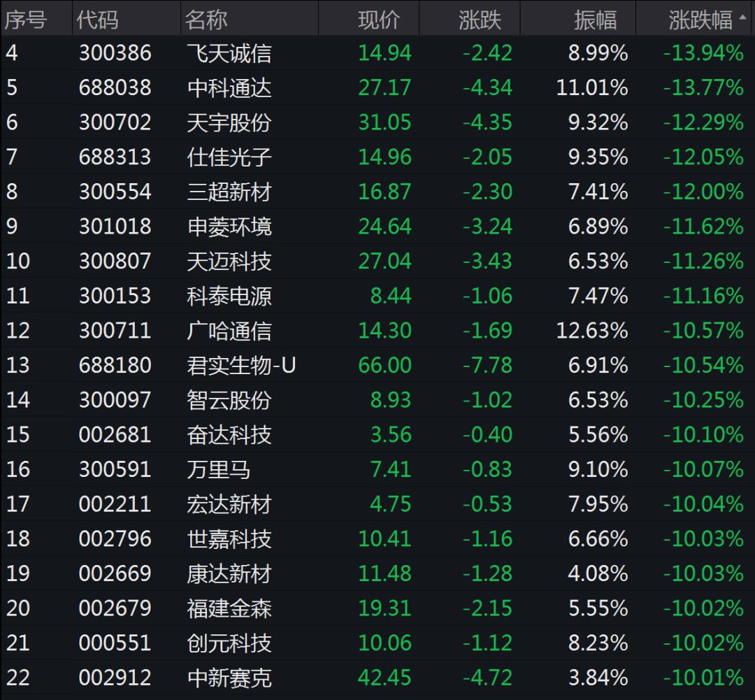The image size is (755, 700).
Task: Click change percent -10.01%
Action: (x=703, y=678)
